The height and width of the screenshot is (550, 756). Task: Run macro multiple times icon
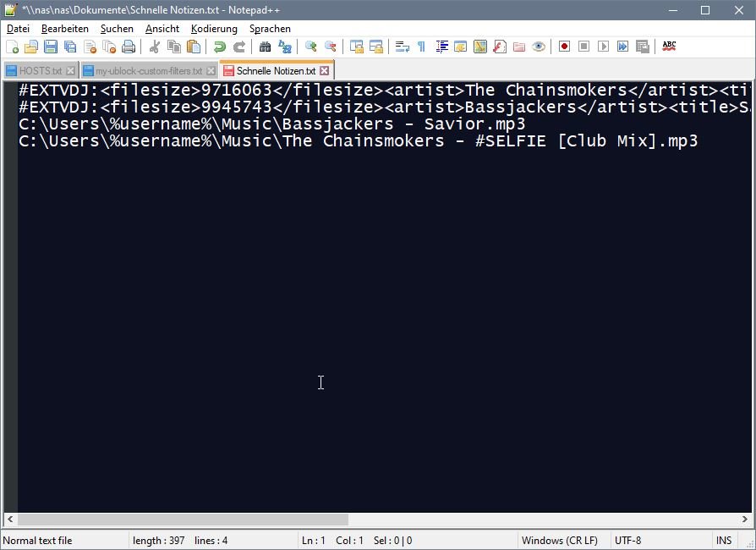coord(623,47)
